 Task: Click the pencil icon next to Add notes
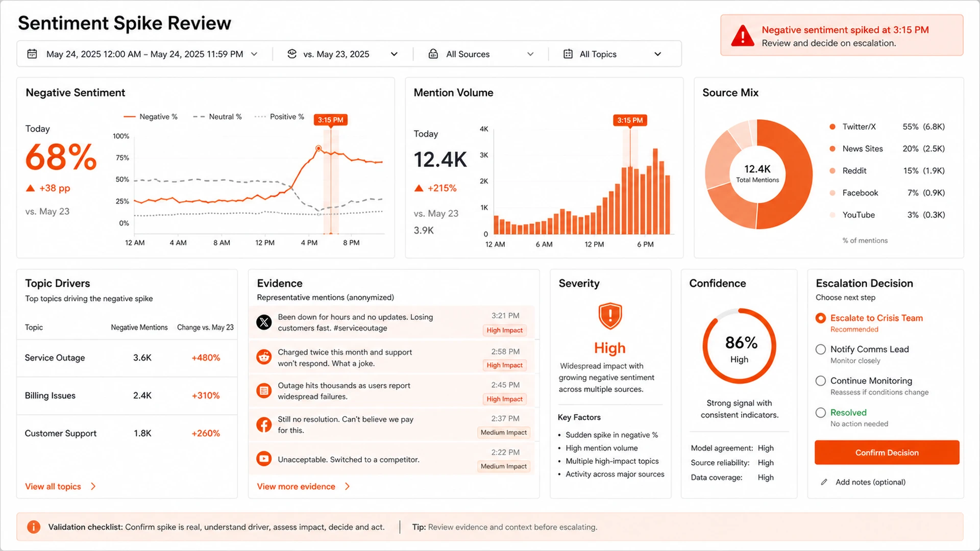824,482
